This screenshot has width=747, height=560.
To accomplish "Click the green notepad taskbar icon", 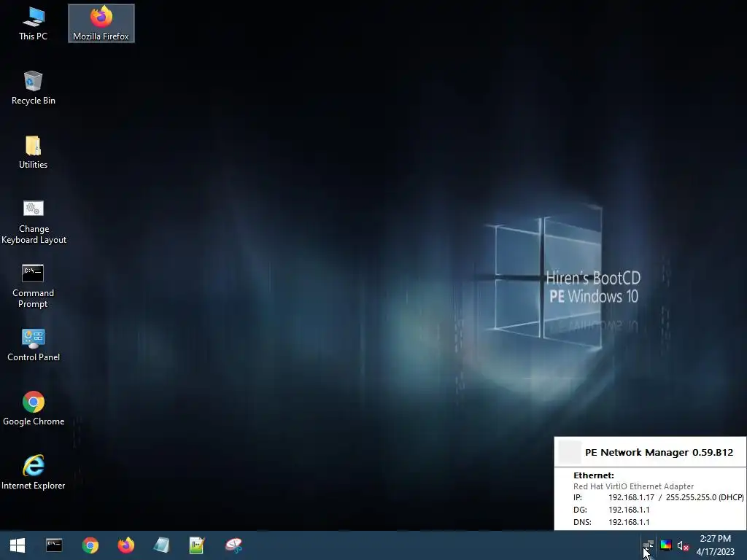I will [197, 545].
